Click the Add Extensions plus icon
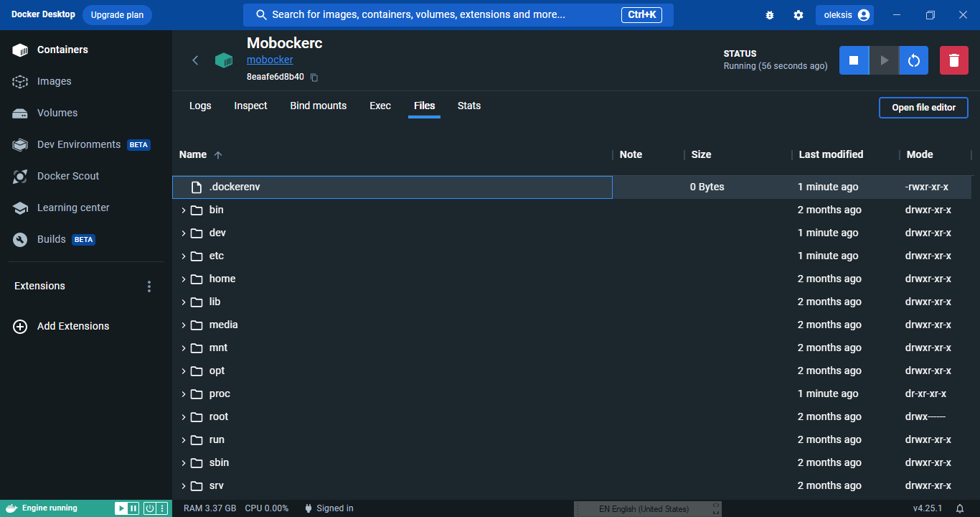The height and width of the screenshot is (517, 980). coord(20,326)
